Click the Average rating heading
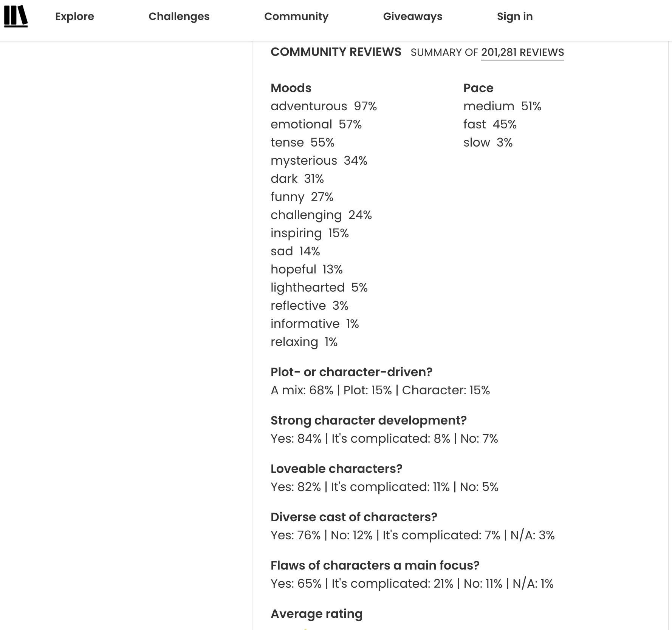This screenshot has height=630, width=672. [x=316, y=614]
